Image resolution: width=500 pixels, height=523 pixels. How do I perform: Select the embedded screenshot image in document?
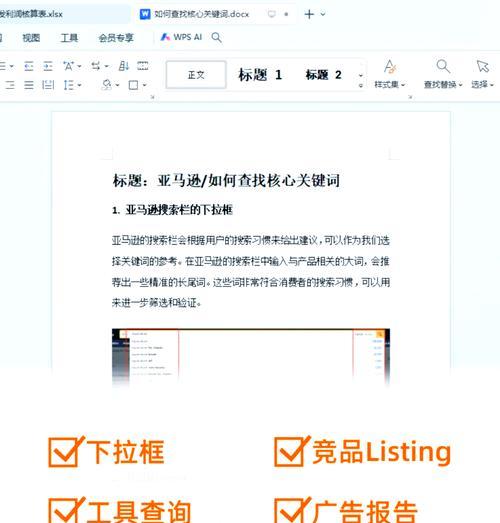251,357
